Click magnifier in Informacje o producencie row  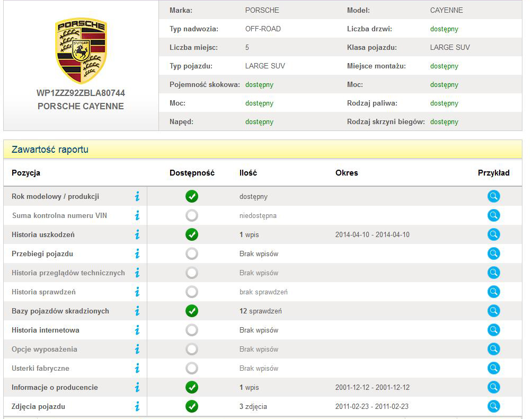493,387
